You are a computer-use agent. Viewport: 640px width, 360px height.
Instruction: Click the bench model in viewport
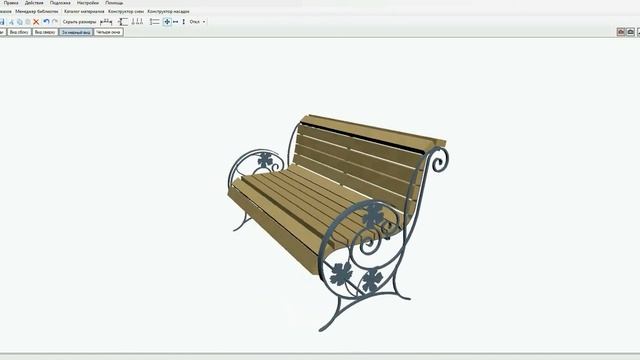coord(338,222)
